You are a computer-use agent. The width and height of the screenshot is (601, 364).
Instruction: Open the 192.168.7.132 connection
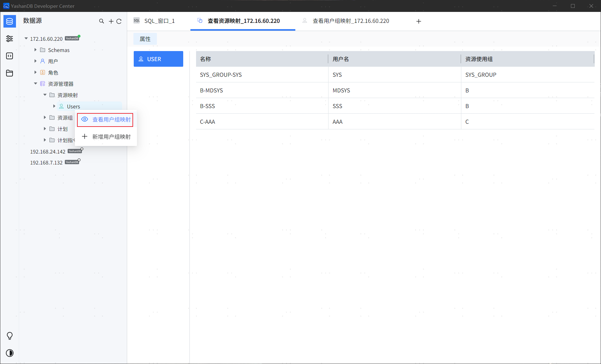pyautogui.click(x=46, y=163)
